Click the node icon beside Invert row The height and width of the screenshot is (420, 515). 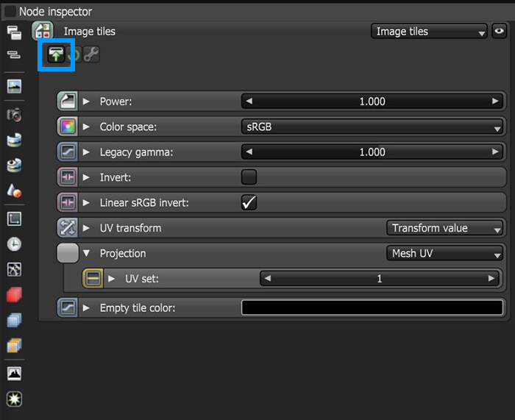point(68,177)
